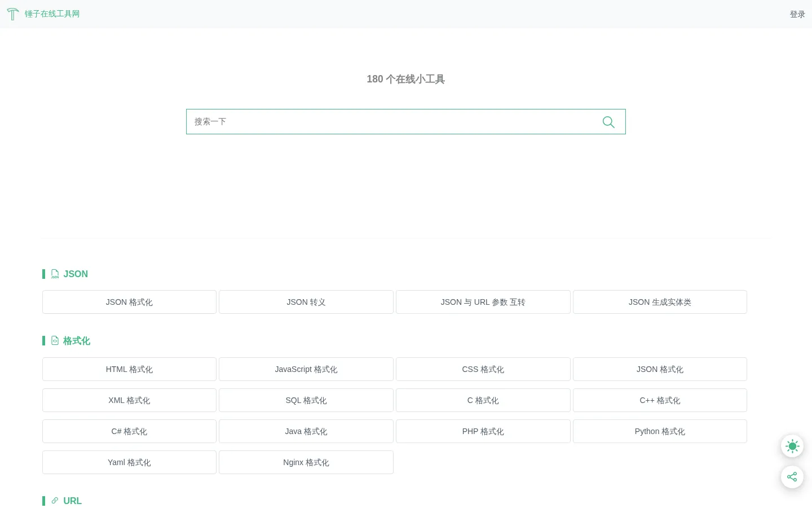Image resolution: width=812 pixels, height=508 pixels.
Task: Go to 锤子在线工具网 home link
Action: tap(52, 14)
